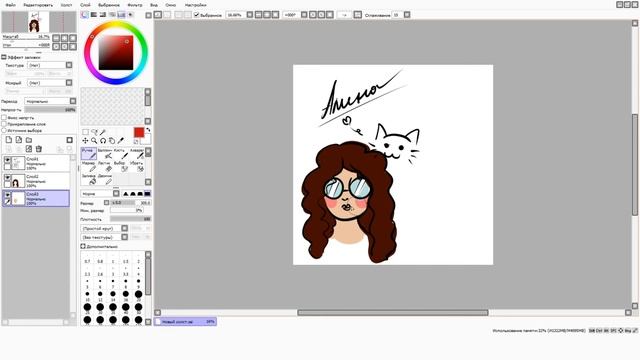Select the Bucket fill (Заливка) tool
This screenshot has height=360, width=640.
coord(89,179)
